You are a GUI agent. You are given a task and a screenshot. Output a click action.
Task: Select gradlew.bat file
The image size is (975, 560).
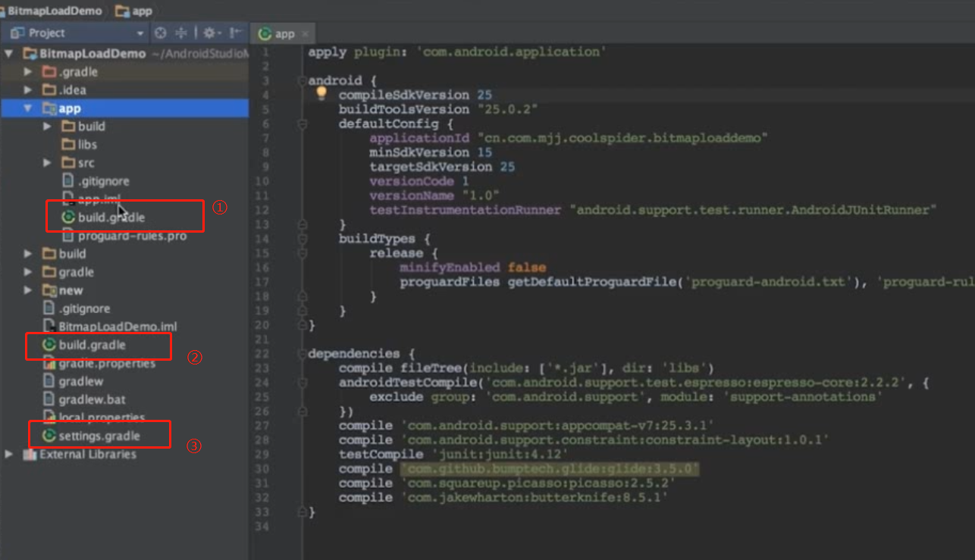[x=92, y=399]
